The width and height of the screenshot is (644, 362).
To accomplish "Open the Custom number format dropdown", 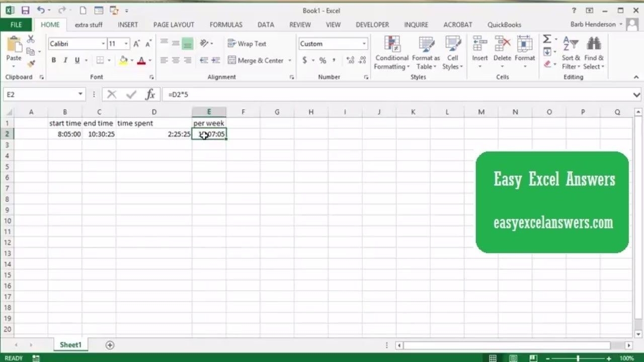I will pyautogui.click(x=364, y=44).
